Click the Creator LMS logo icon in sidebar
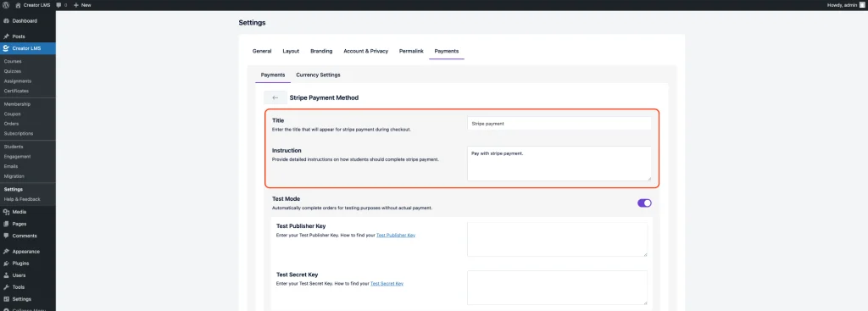 coord(6,48)
